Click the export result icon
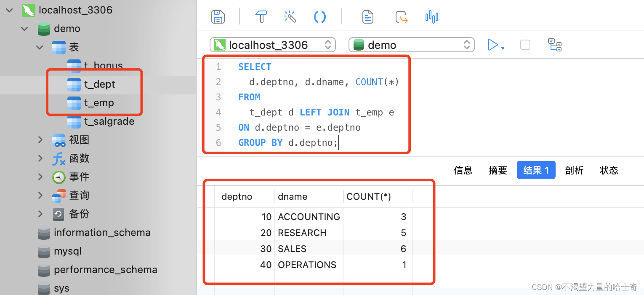 [402, 17]
